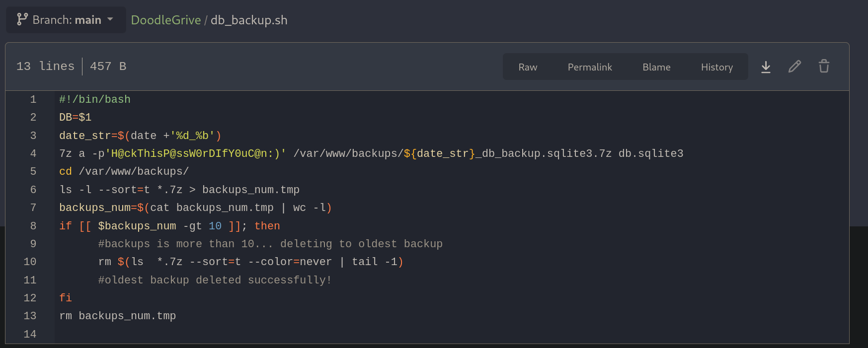Edit file using the pencil icon

794,67
